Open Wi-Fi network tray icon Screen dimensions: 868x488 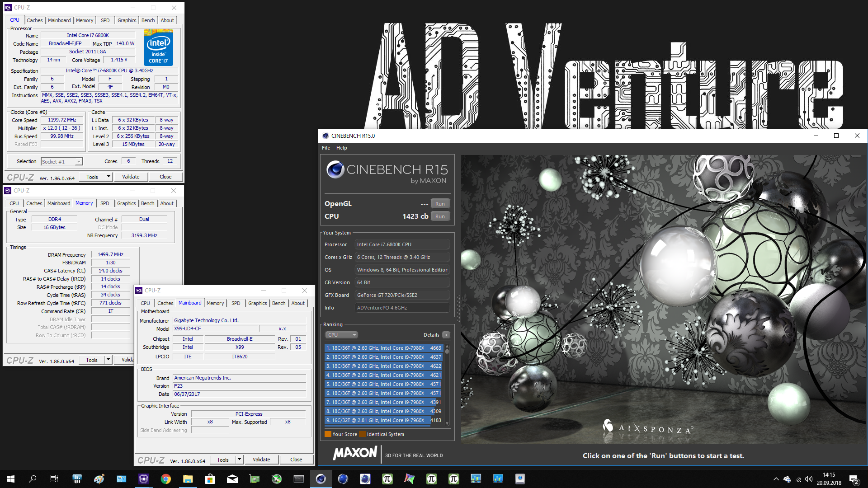[798, 479]
